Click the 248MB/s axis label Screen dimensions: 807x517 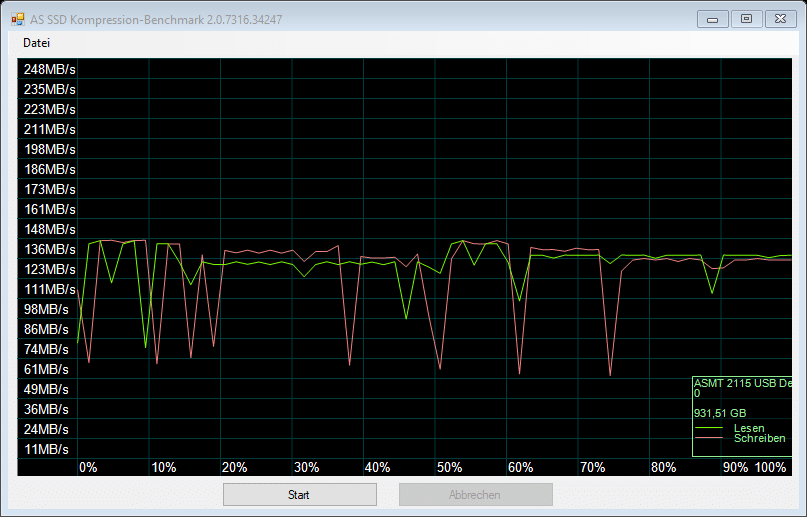49,69
